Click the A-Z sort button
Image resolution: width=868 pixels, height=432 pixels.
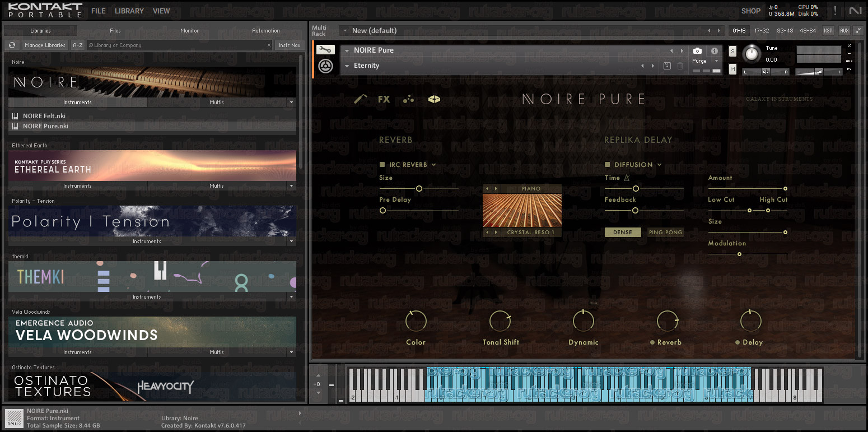78,45
